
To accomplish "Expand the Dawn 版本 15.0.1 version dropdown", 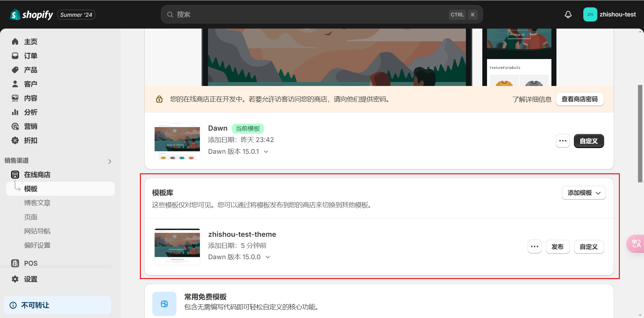I will [x=266, y=152].
